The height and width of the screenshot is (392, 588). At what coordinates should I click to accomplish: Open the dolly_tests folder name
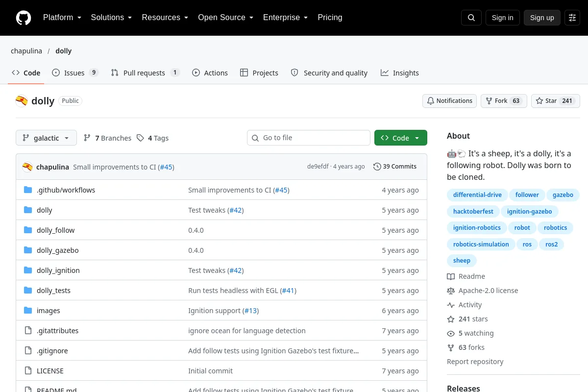pyautogui.click(x=53, y=291)
